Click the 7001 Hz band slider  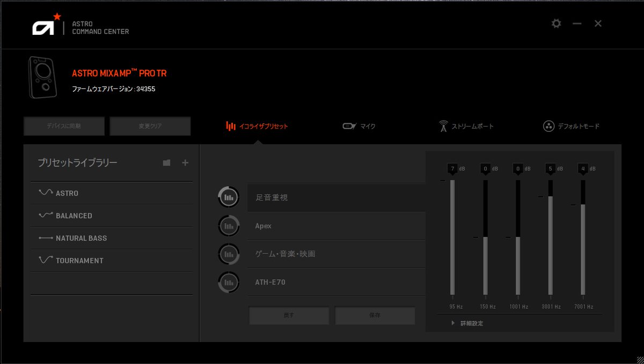coord(583,237)
